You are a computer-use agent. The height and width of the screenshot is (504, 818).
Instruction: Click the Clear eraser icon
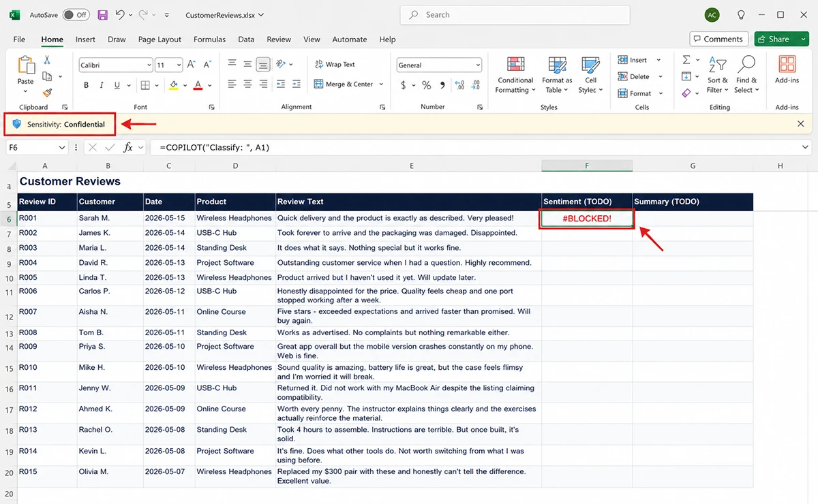(x=686, y=93)
